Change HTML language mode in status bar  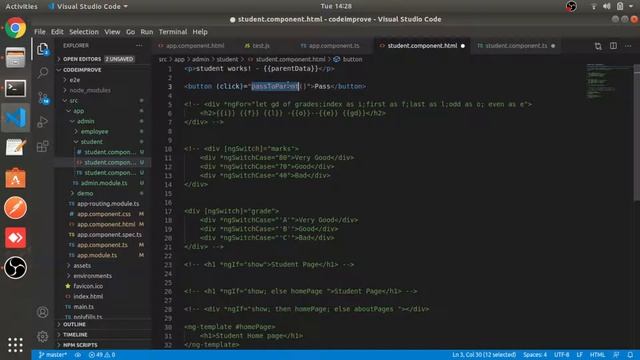597,355
